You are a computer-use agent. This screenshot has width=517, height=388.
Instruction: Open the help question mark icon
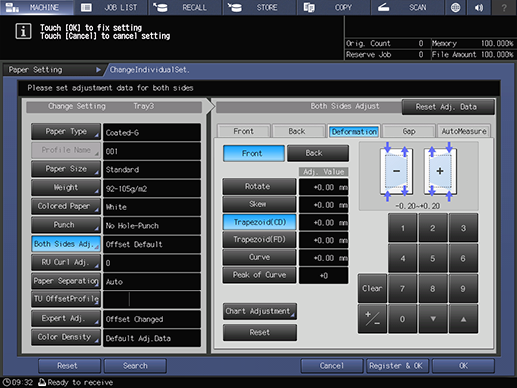[x=504, y=7]
